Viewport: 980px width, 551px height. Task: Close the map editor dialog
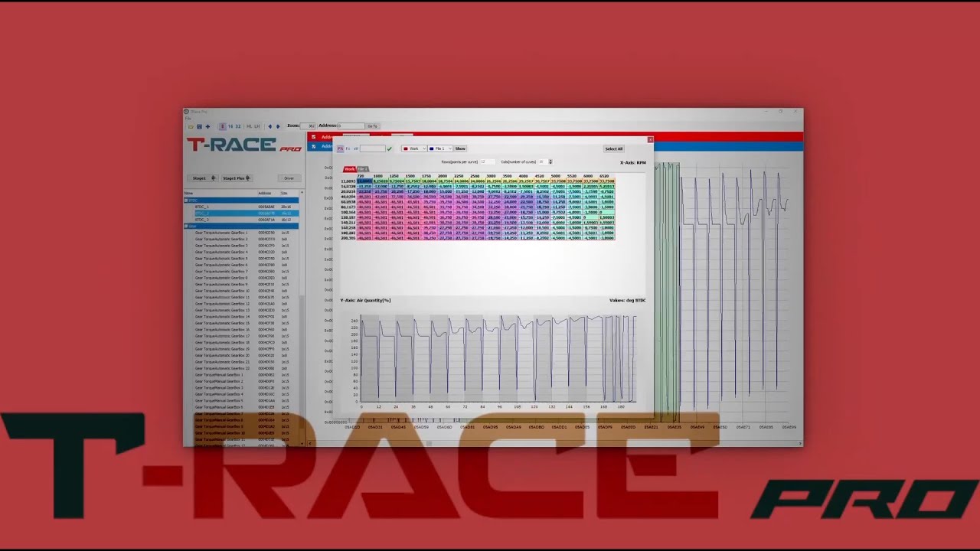[650, 139]
